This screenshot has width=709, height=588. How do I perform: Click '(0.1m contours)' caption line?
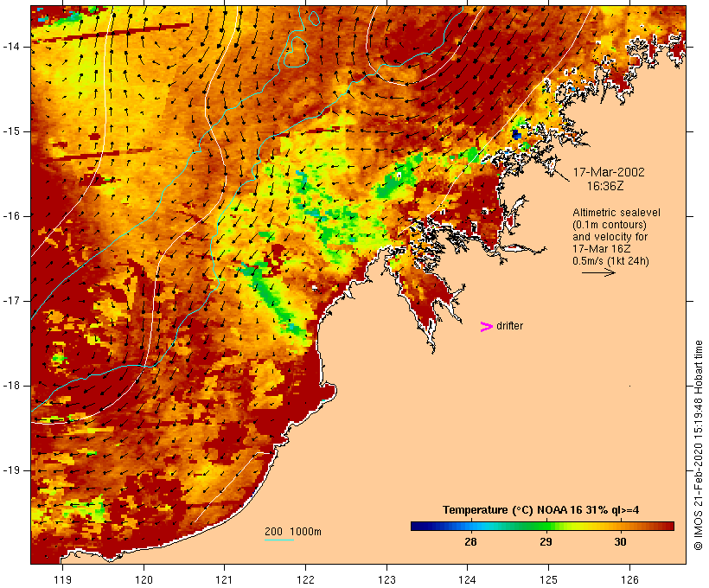(x=610, y=225)
